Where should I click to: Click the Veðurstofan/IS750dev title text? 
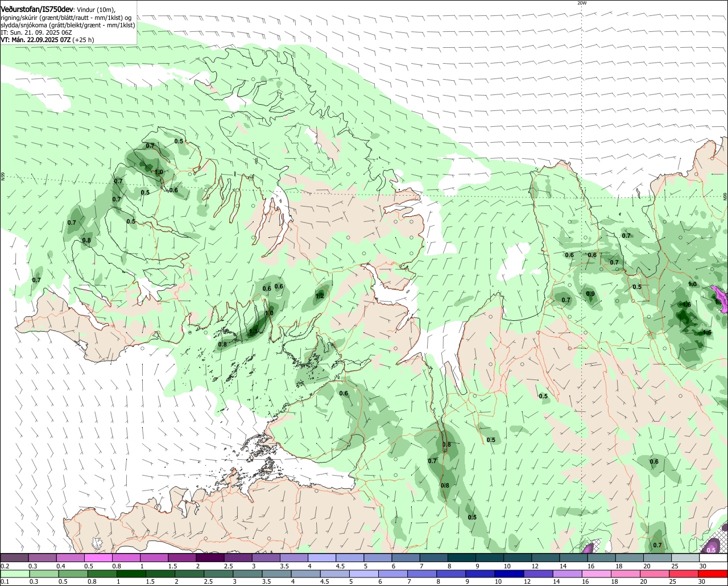(37, 9)
